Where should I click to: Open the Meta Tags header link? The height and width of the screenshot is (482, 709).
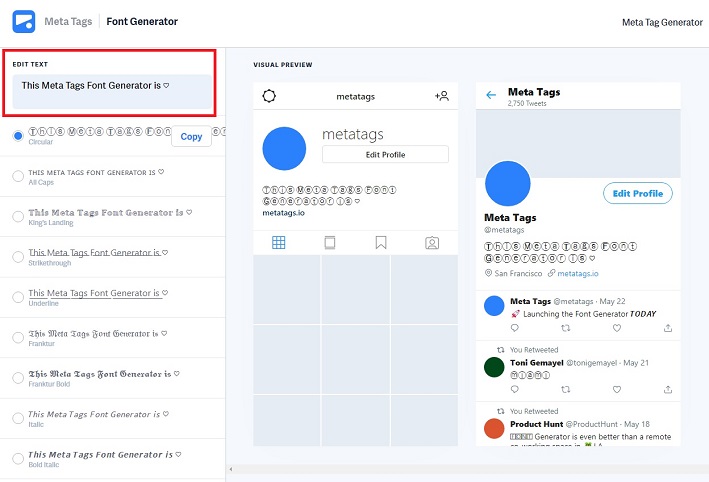point(68,21)
